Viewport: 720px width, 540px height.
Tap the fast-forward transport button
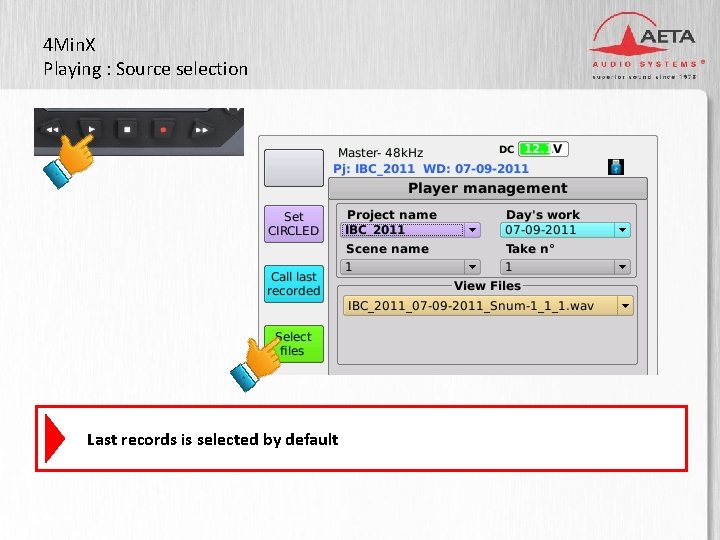202,130
